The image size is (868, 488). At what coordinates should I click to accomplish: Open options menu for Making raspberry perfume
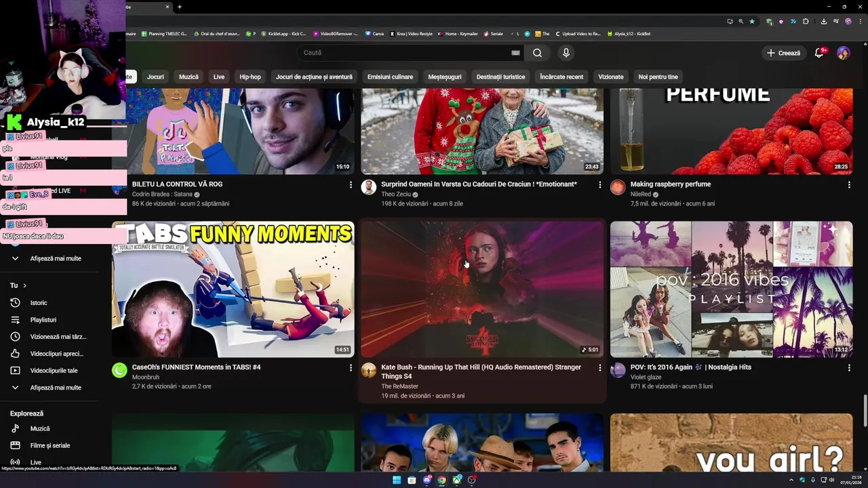(849, 184)
